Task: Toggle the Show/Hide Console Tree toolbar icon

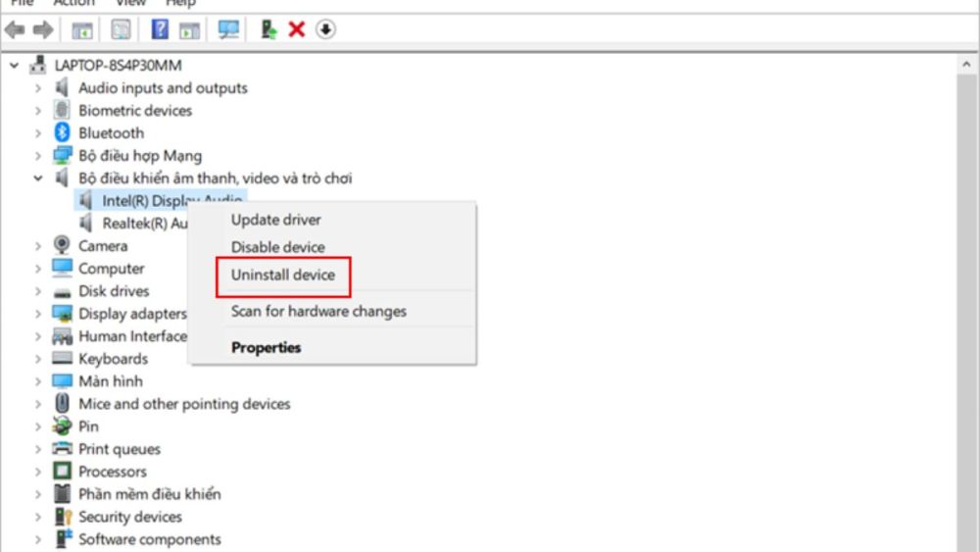Action: click(x=83, y=29)
